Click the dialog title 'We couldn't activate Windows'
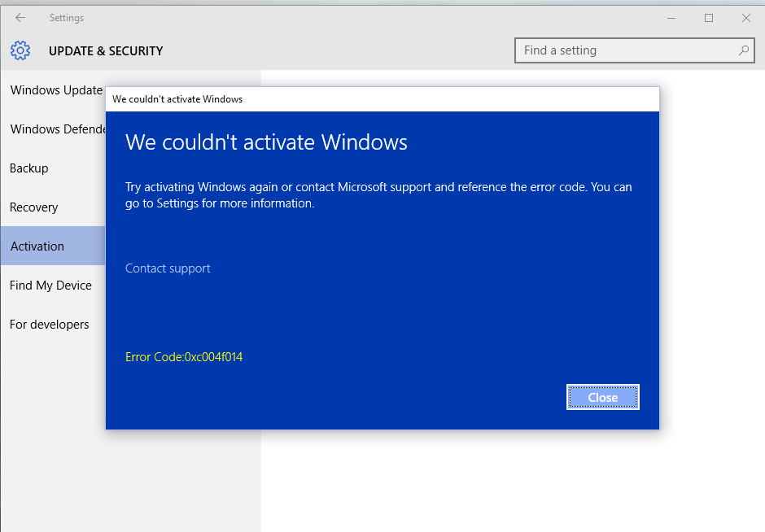 177,99
